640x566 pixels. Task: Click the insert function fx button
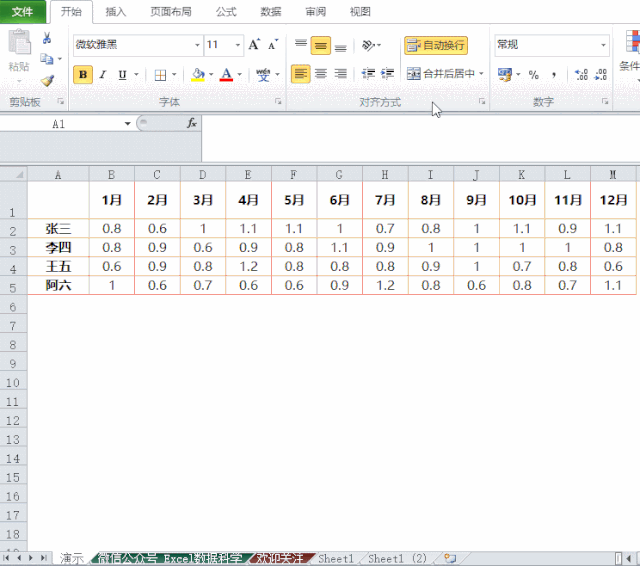pyautogui.click(x=192, y=123)
